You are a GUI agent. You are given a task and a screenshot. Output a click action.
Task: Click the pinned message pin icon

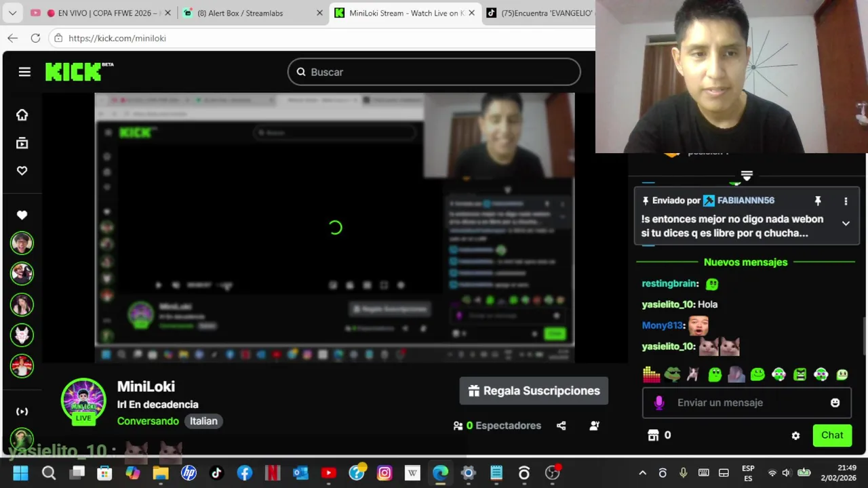click(818, 201)
